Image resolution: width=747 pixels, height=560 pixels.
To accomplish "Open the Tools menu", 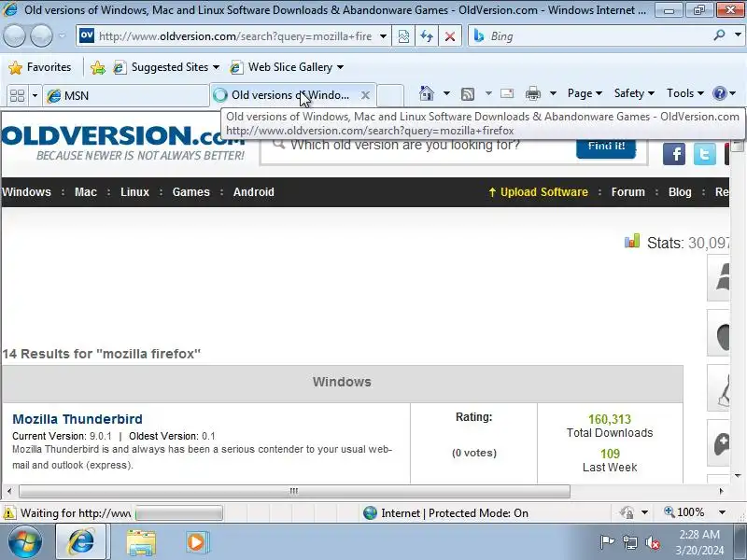I will click(685, 93).
